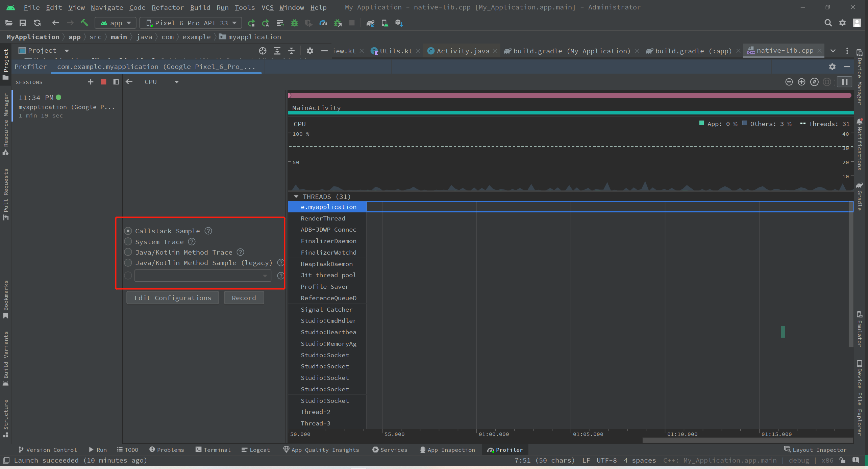
Task: Click the session timeline pink progress bar
Action: [x=569, y=96]
